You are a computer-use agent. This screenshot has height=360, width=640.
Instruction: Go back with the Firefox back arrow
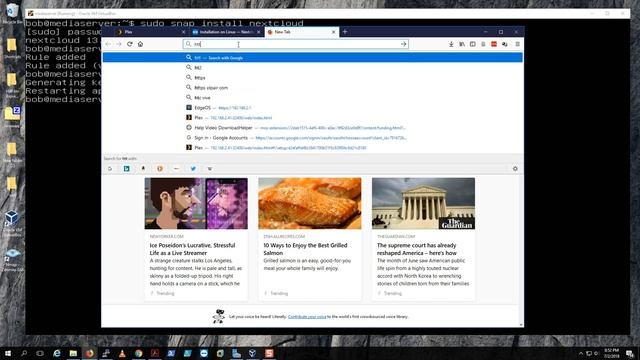click(x=108, y=44)
